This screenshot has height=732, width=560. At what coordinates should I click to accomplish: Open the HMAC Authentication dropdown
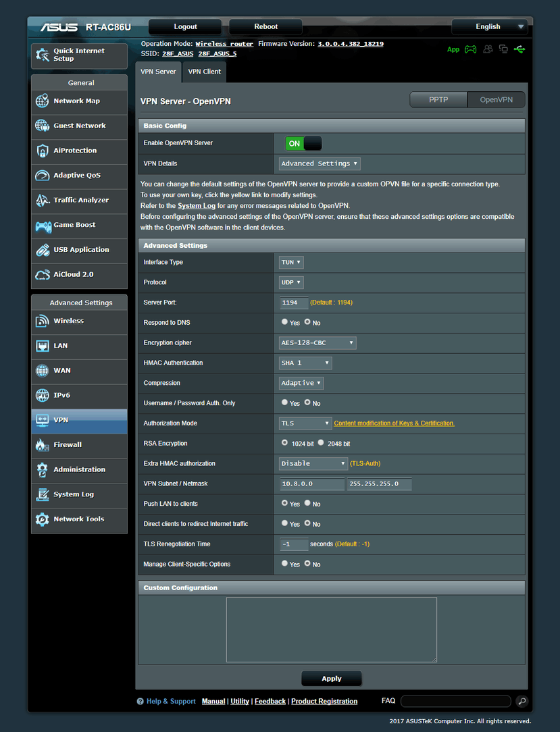(305, 363)
